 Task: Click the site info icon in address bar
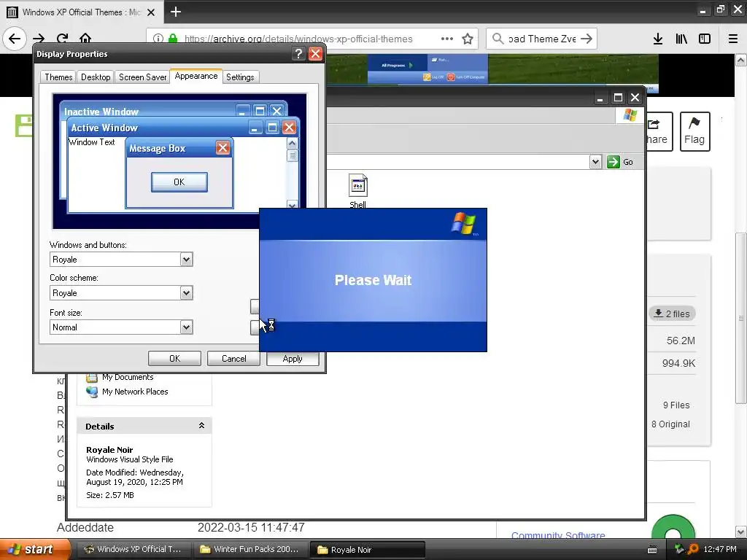click(158, 39)
